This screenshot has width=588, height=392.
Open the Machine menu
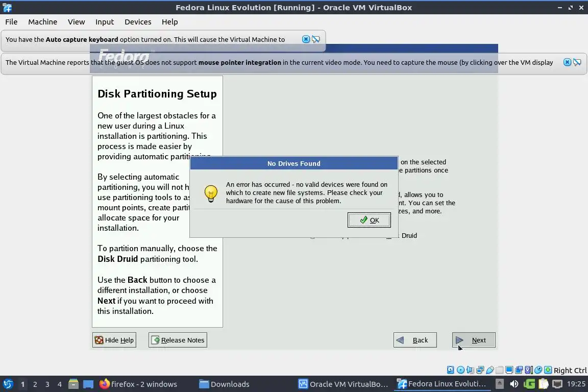(43, 22)
